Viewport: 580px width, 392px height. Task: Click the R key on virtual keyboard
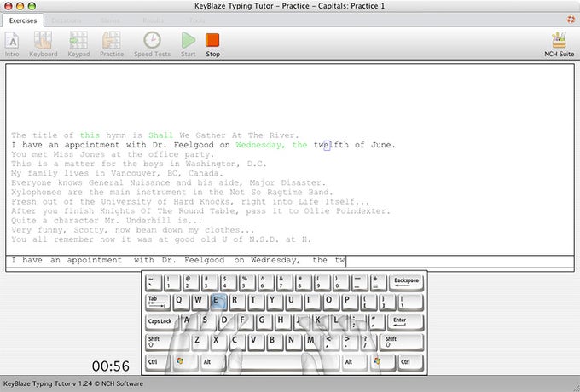(236, 302)
